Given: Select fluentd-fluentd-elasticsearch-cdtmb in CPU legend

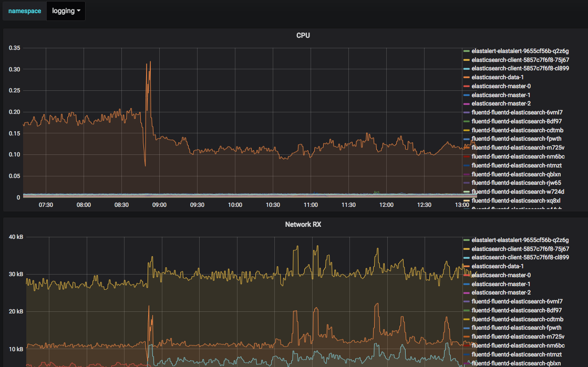Looking at the screenshot, I should tap(517, 130).
